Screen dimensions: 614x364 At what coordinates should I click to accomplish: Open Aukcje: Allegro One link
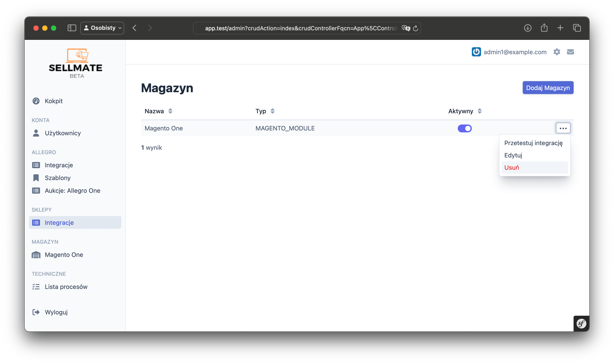(x=73, y=191)
